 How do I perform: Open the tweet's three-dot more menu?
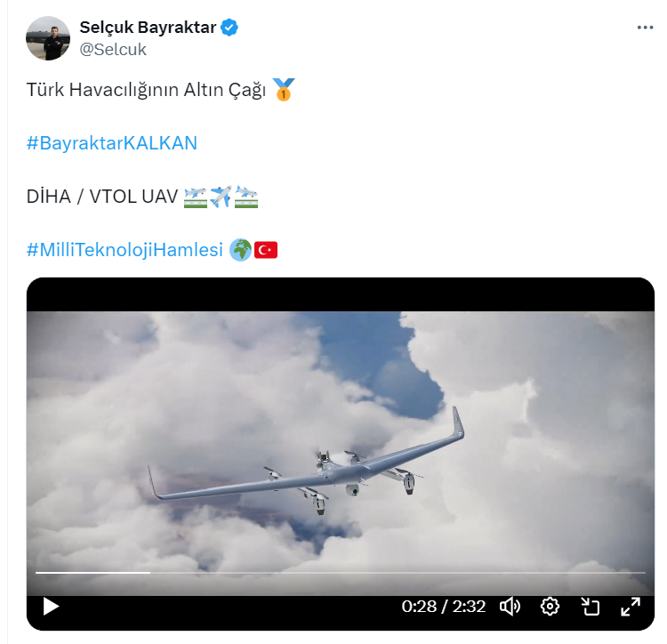click(x=645, y=28)
